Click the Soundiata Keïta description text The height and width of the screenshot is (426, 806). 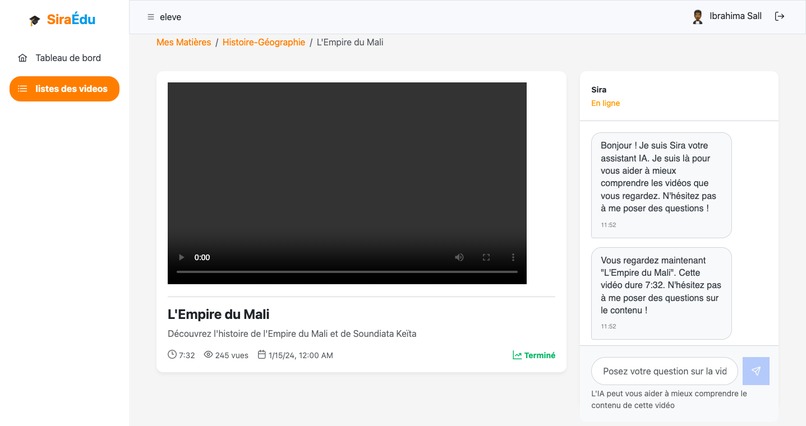[292, 334]
